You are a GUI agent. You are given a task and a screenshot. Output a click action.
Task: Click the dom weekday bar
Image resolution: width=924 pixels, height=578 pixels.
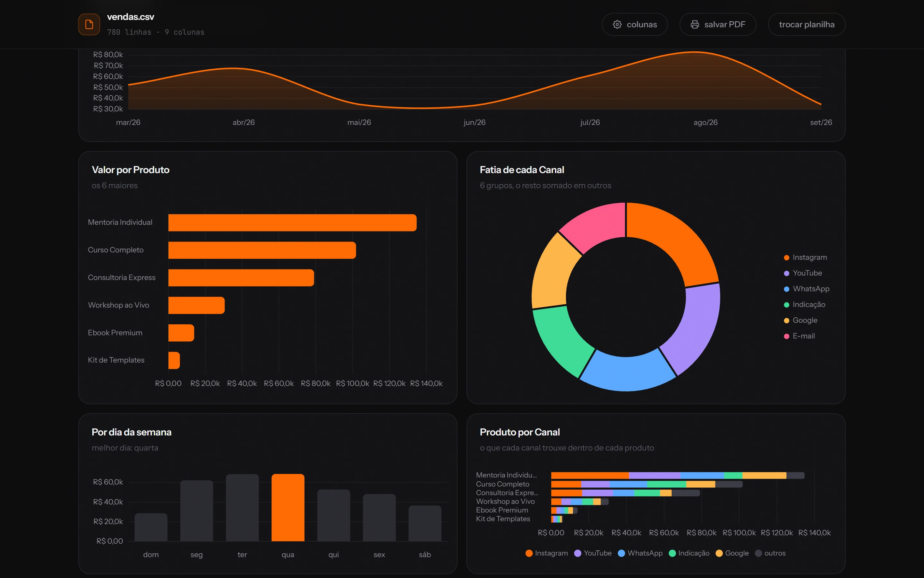pyautogui.click(x=151, y=527)
